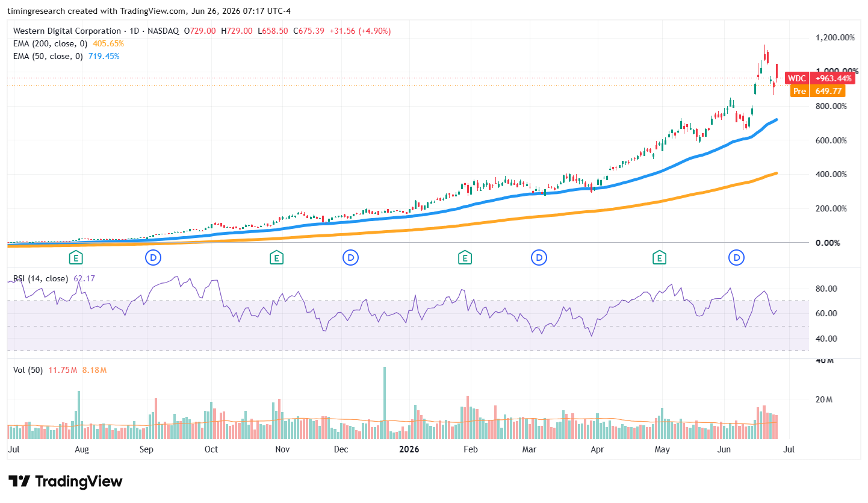The width and height of the screenshot is (868, 503).
Task: Click the RSI (14, close) indicator label
Action: 40,278
